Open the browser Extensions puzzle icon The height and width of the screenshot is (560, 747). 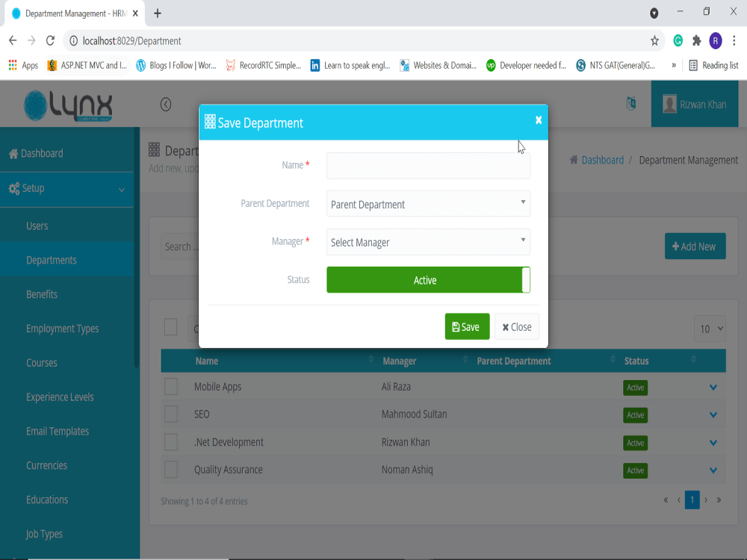[x=696, y=41]
